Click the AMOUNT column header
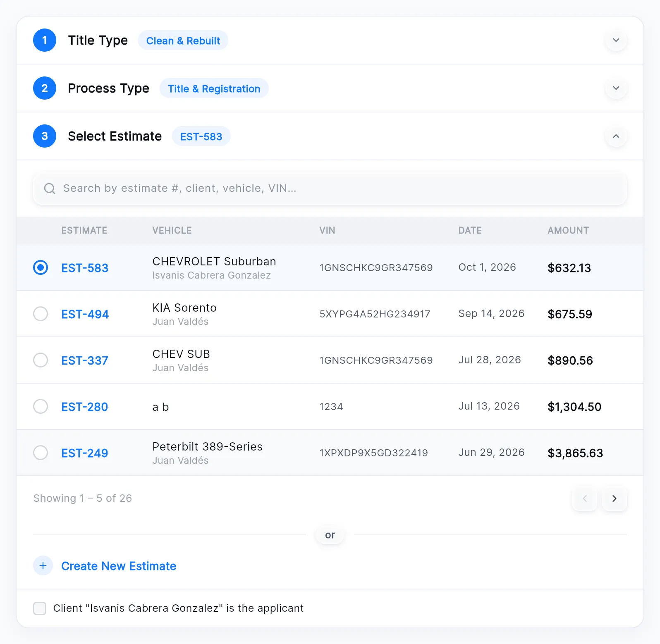 click(568, 230)
